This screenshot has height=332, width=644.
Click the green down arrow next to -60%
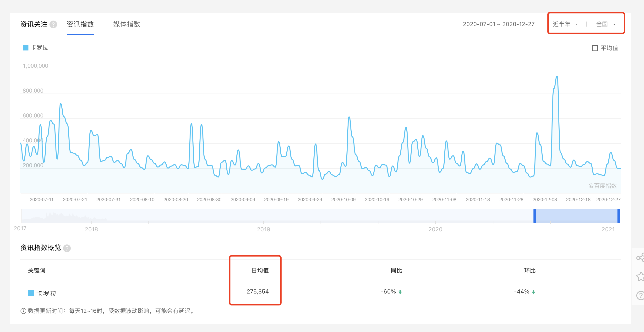(x=400, y=292)
